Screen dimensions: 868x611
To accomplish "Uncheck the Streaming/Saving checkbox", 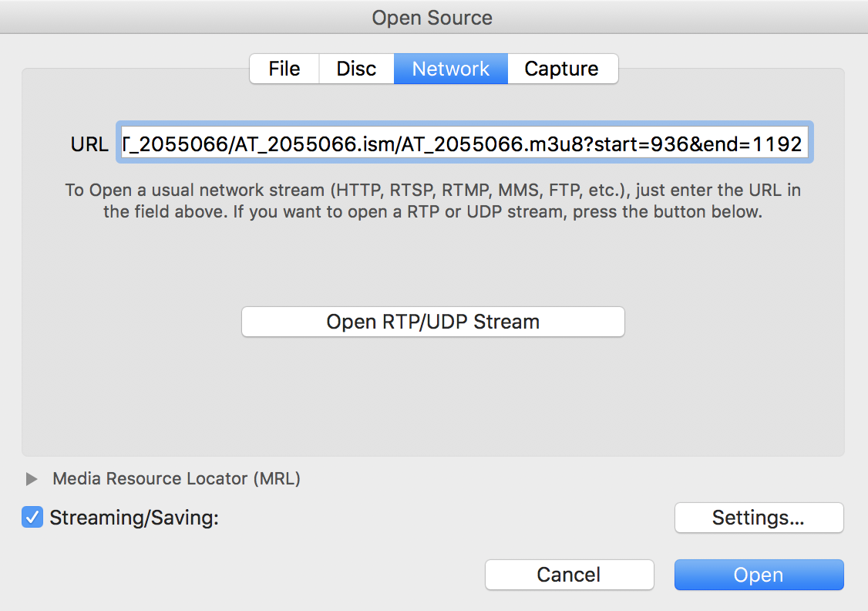I will (32, 518).
